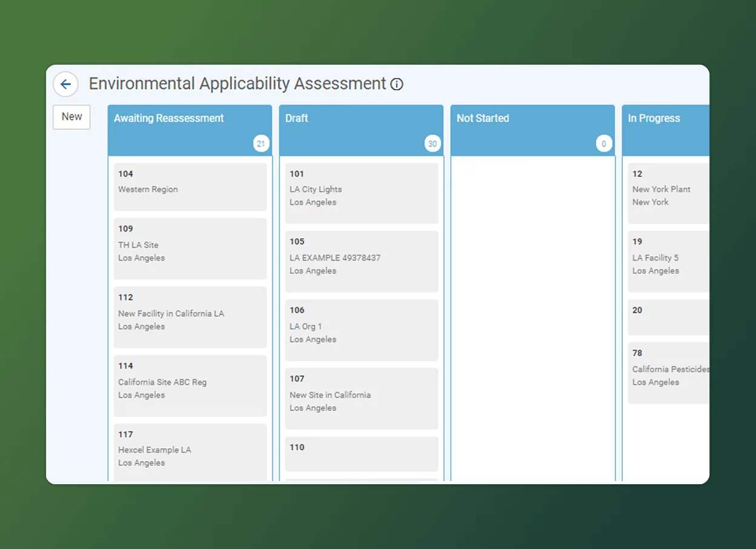Open card 107 New Site in California
Image resolution: width=756 pixels, height=549 pixels.
362,398
